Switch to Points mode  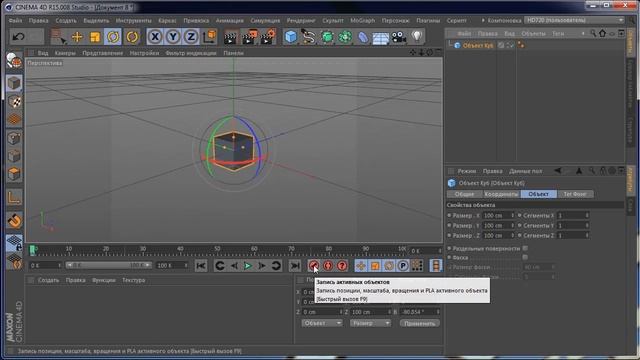point(14,138)
